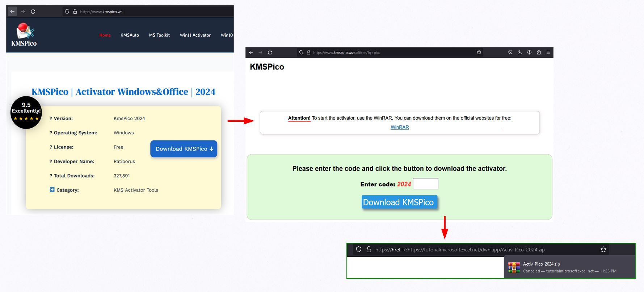Open account icon in kmsauto.ws toolbar

[529, 53]
